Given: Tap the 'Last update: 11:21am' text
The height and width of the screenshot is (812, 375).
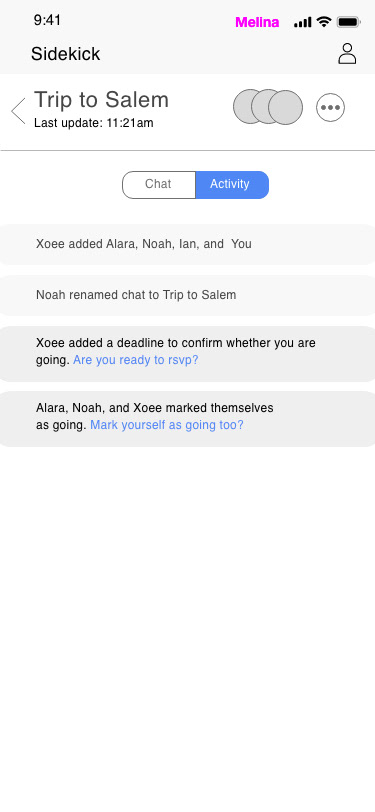Looking at the screenshot, I should (x=94, y=123).
